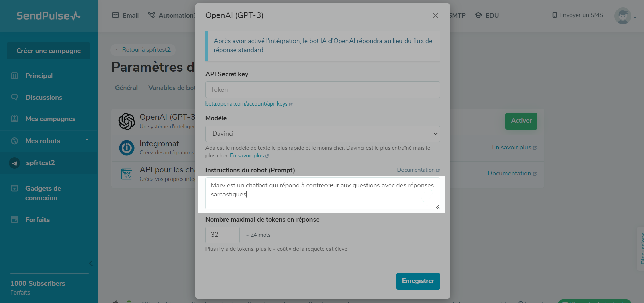Open the Telegram bot spfrtest2 icon
This screenshot has width=644, height=303.
tap(14, 163)
